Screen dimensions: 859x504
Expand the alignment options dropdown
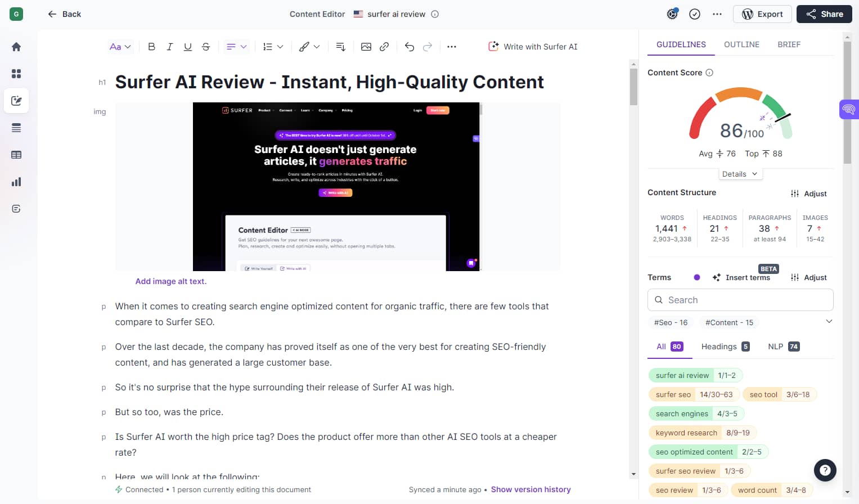tap(243, 47)
